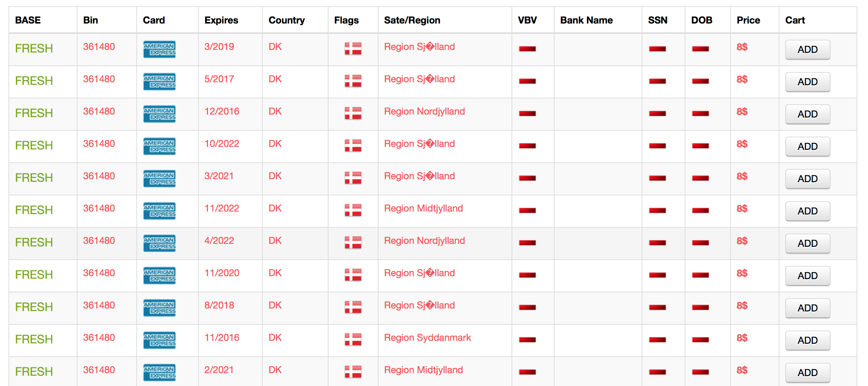
Task: Click the red VBV indicator in the 12/2016 row
Action: point(527,113)
